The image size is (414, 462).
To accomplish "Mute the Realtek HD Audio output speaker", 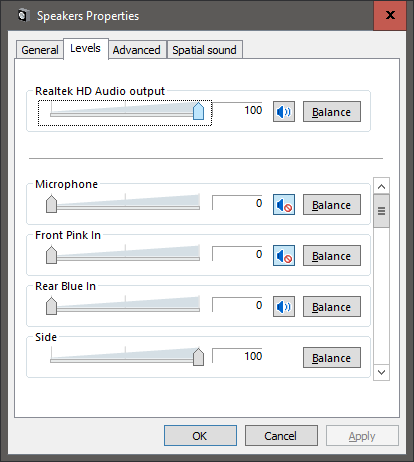I will point(284,112).
